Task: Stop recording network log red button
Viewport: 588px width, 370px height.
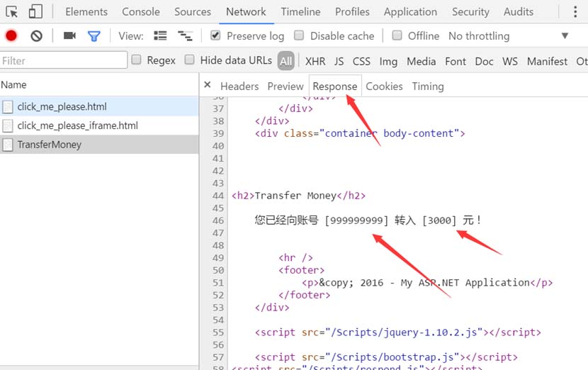Action: [11, 35]
